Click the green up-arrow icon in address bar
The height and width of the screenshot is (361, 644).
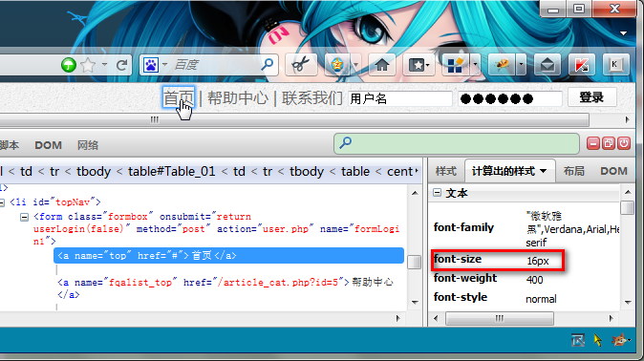coord(69,65)
